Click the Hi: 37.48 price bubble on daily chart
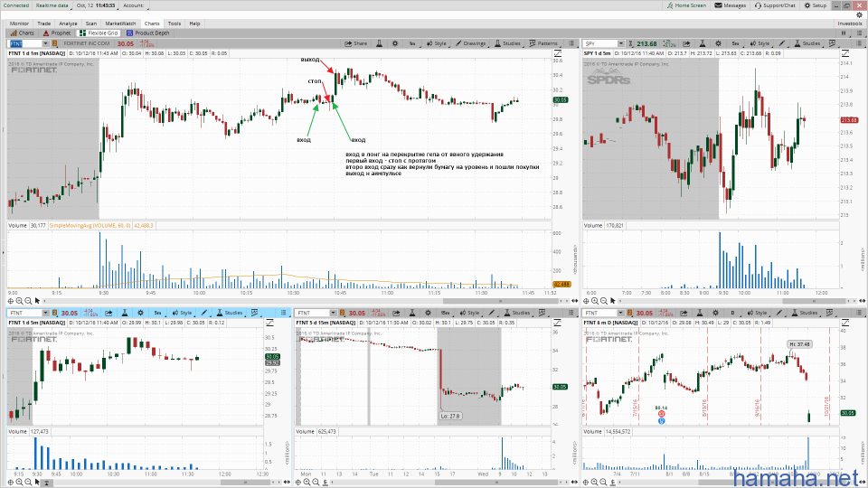Screen dimensions: 868x488 (x=800, y=344)
